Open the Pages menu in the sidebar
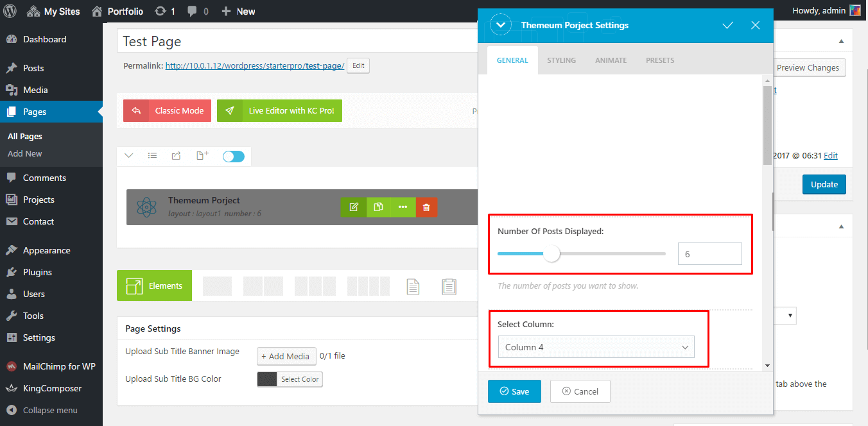Viewport: 868px width, 426px height. [x=51, y=112]
